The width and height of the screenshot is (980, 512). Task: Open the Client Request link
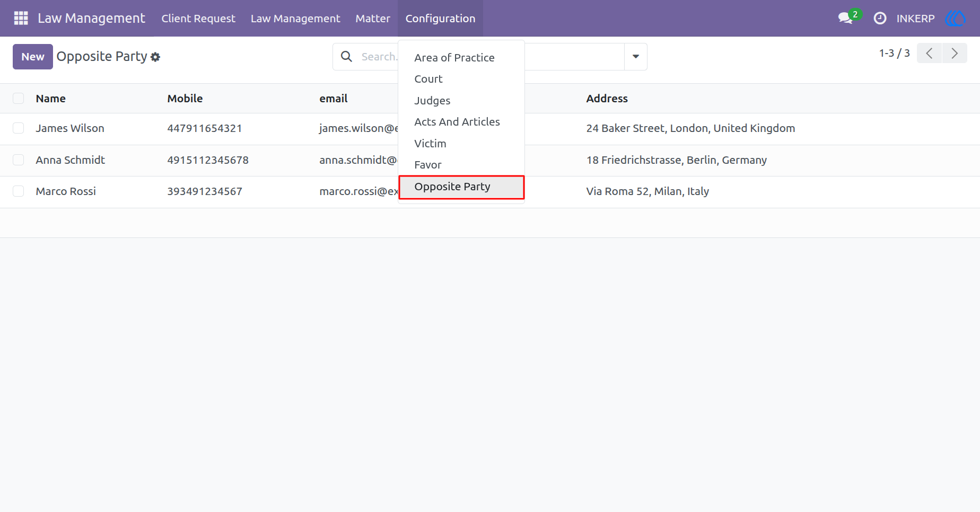(198, 18)
